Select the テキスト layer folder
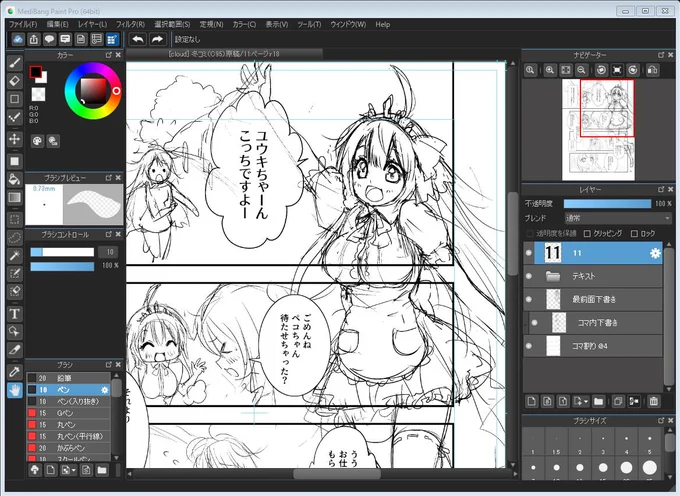The height and width of the screenshot is (496, 680). pyautogui.click(x=593, y=276)
